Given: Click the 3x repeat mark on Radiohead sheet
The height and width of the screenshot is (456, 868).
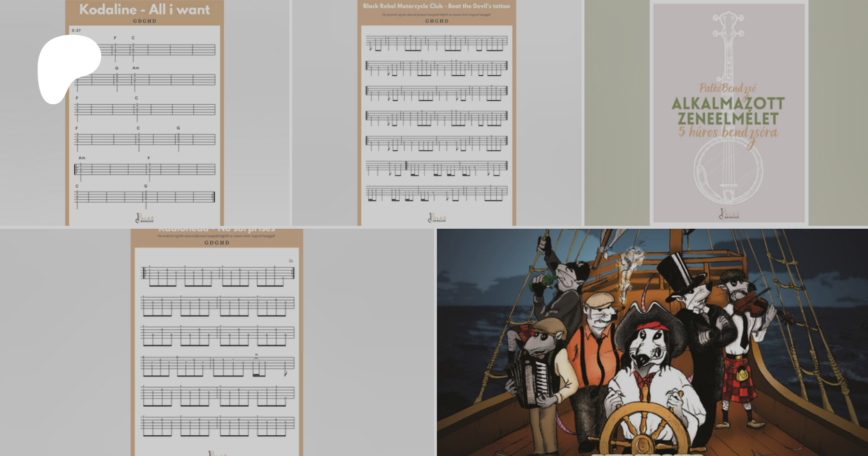Looking at the screenshot, I should coord(291,261).
